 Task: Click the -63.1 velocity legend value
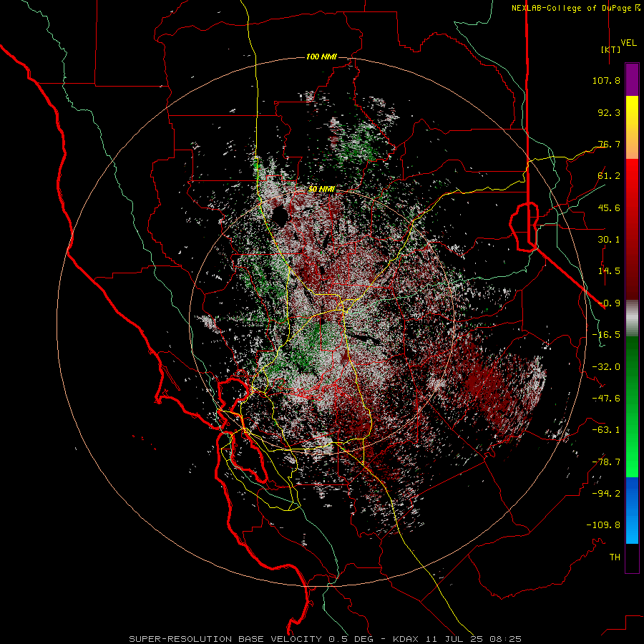click(606, 430)
